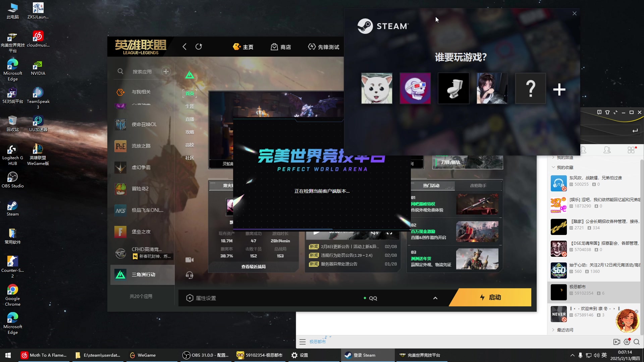Image resolution: width=644 pixels, height=362 pixels.
Task: Refresh the WeGame page
Action: coord(199,47)
